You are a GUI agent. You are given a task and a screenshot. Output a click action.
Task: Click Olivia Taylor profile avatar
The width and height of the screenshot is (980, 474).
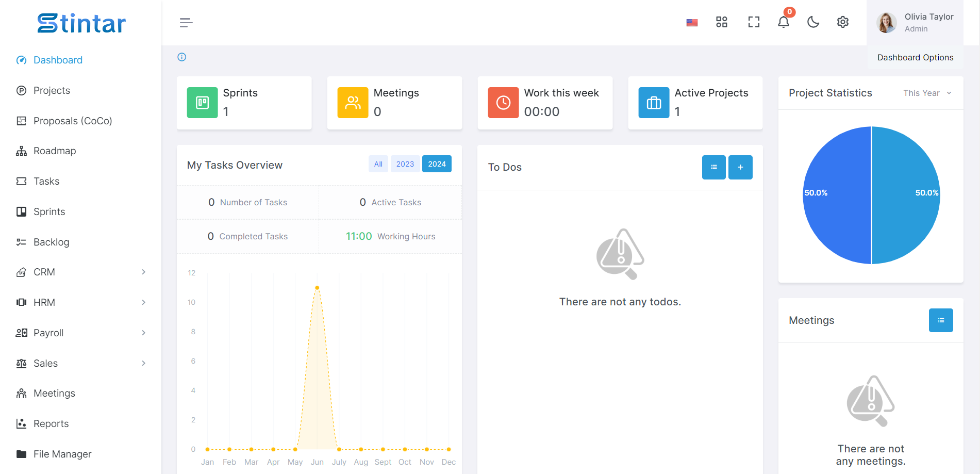click(886, 23)
